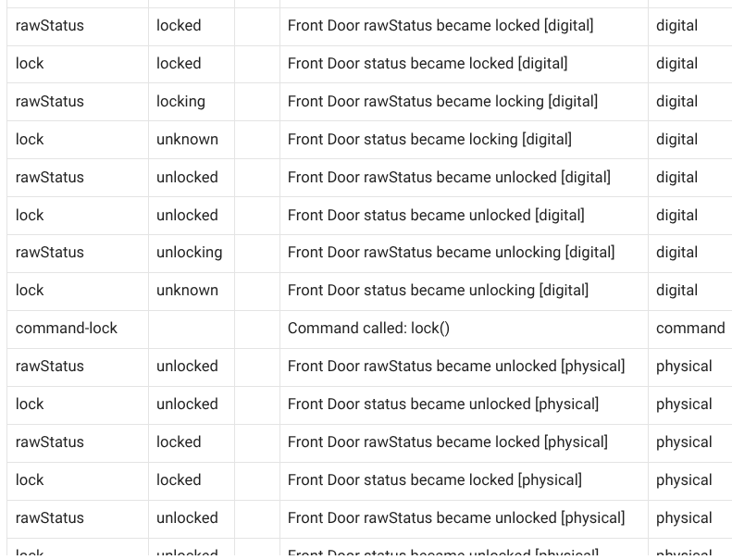Select the 'Command called: lock()' description cell
The image size is (732, 560).
pos(464,329)
